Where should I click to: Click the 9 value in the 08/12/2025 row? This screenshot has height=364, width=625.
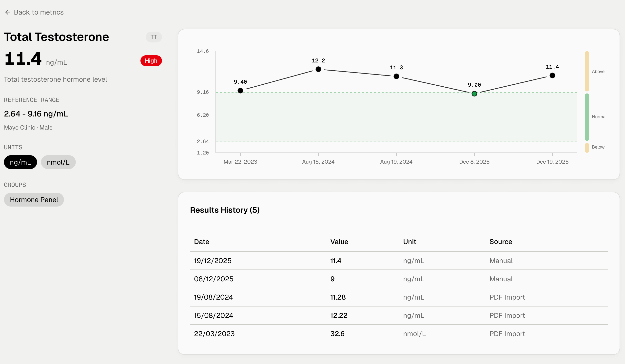pos(332,279)
